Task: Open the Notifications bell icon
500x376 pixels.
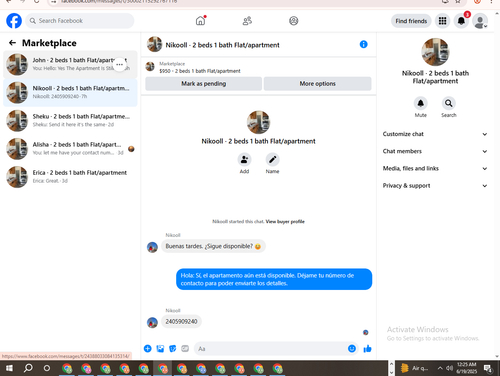Action: point(461,21)
